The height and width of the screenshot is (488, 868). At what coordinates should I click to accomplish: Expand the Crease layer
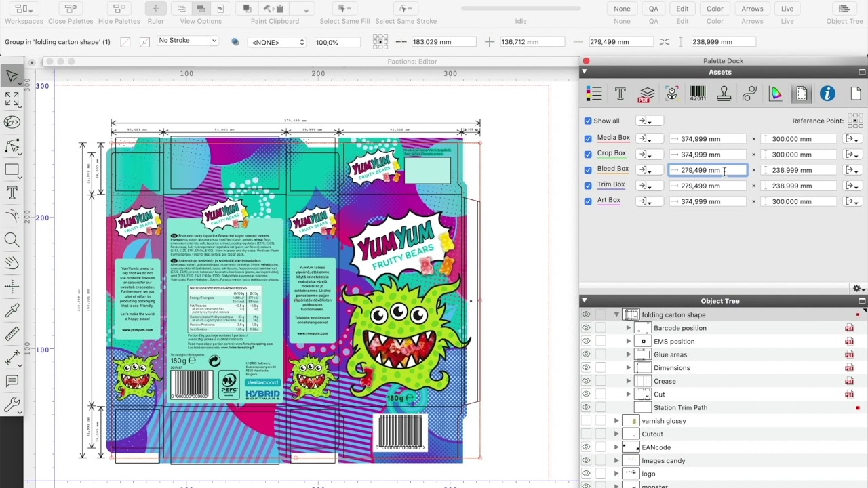pyautogui.click(x=628, y=381)
